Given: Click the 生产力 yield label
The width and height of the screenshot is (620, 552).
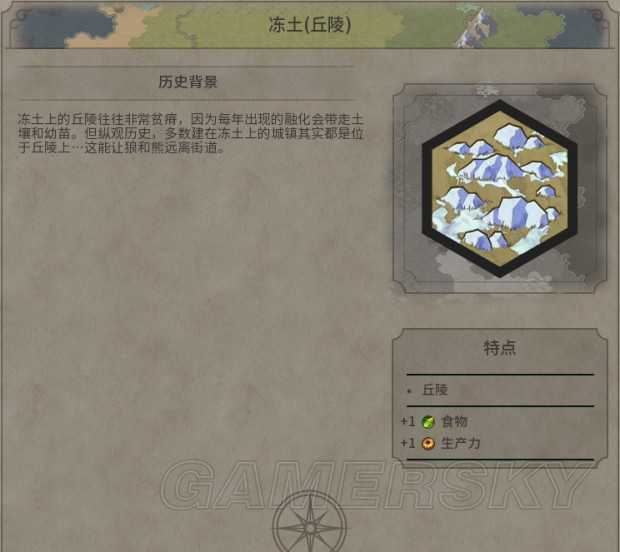Looking at the screenshot, I should 461,443.
